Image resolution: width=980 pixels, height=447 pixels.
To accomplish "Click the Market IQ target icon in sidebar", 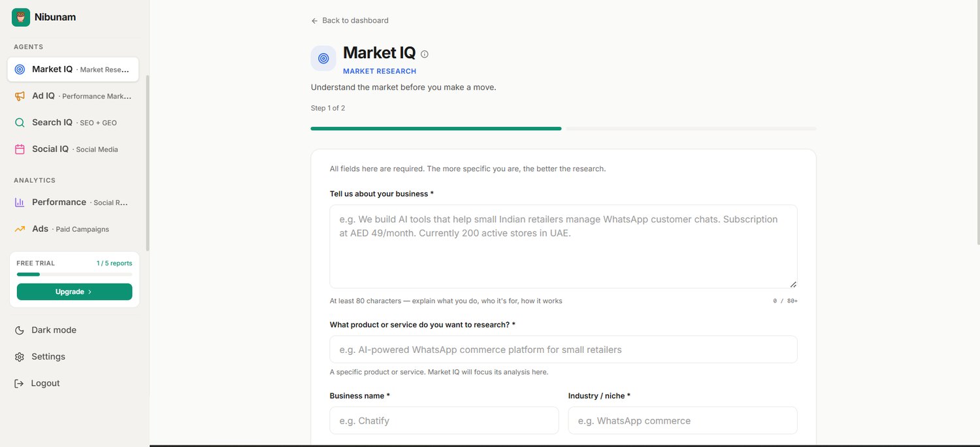I will [20, 69].
